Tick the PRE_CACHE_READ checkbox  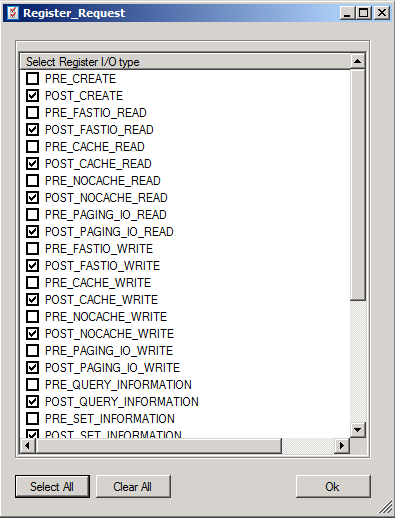point(32,147)
